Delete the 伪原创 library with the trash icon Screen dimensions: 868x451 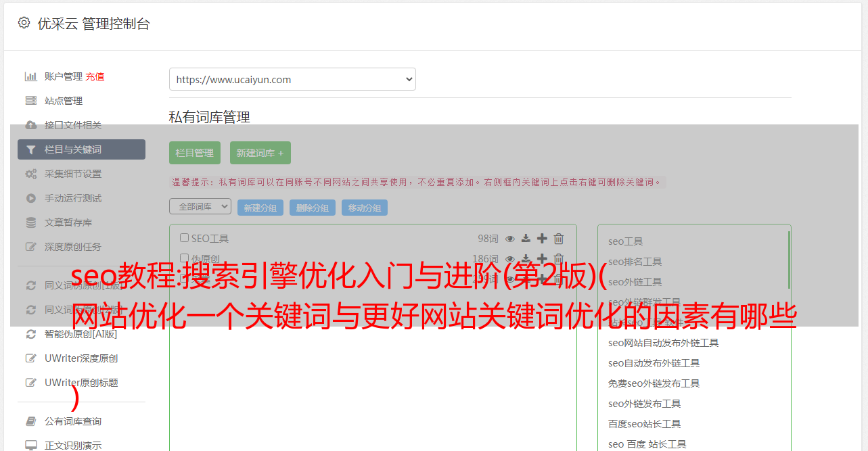point(559,259)
